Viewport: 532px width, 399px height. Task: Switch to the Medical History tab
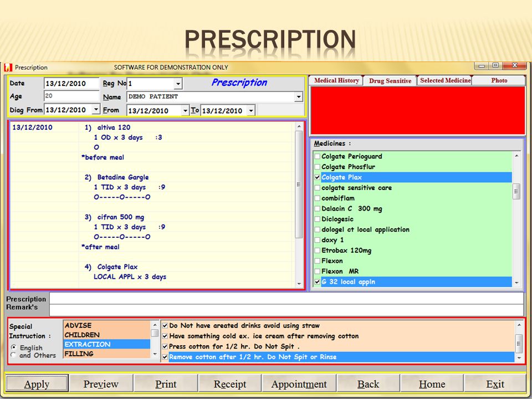click(336, 80)
